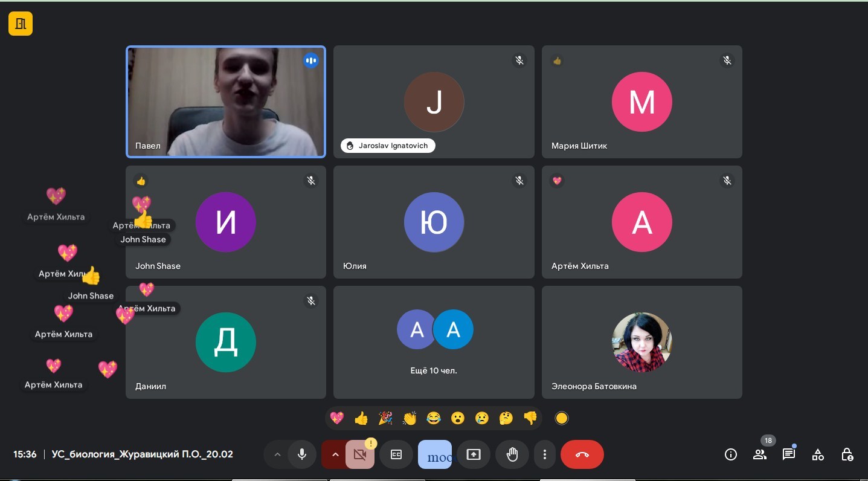Viewport: 868px width, 481px height.
Task: Open the 'Ещё 10 чел.' participants tile
Action: click(x=434, y=342)
